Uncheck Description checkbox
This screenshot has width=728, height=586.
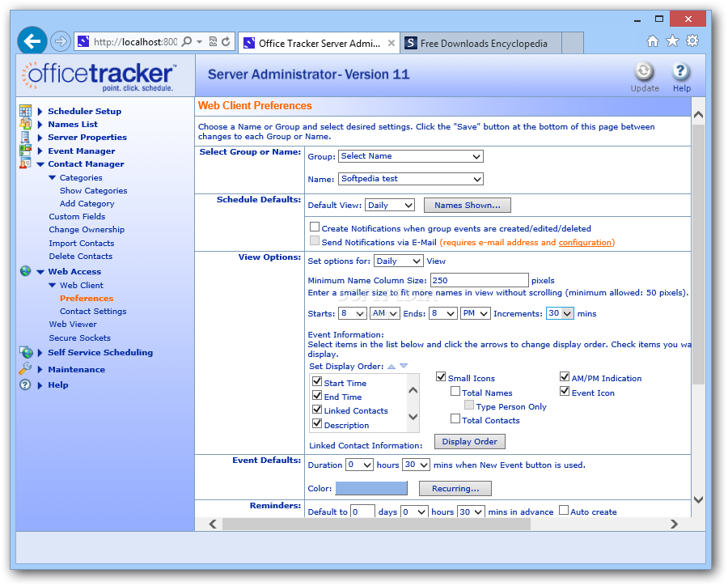tap(317, 423)
